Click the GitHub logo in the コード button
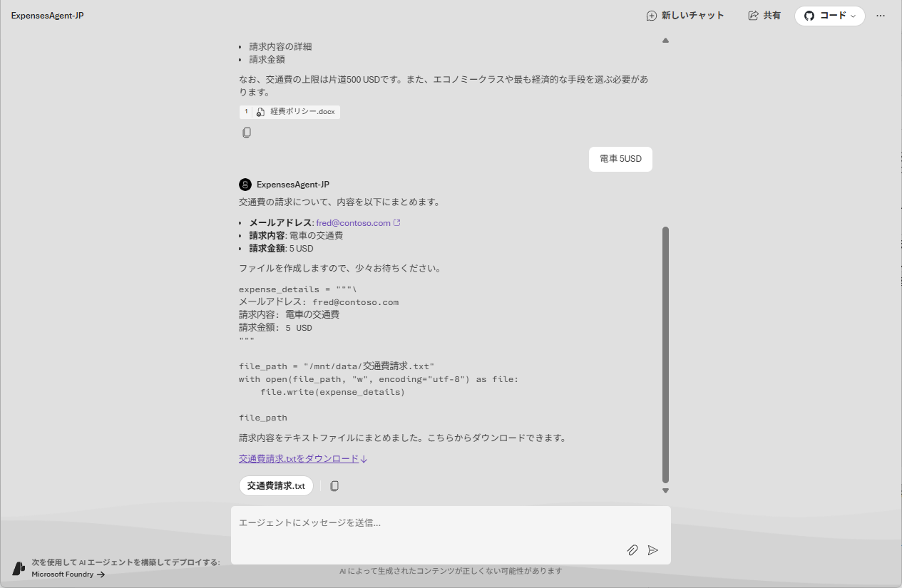Screen dimensions: 902x588 [809, 15]
